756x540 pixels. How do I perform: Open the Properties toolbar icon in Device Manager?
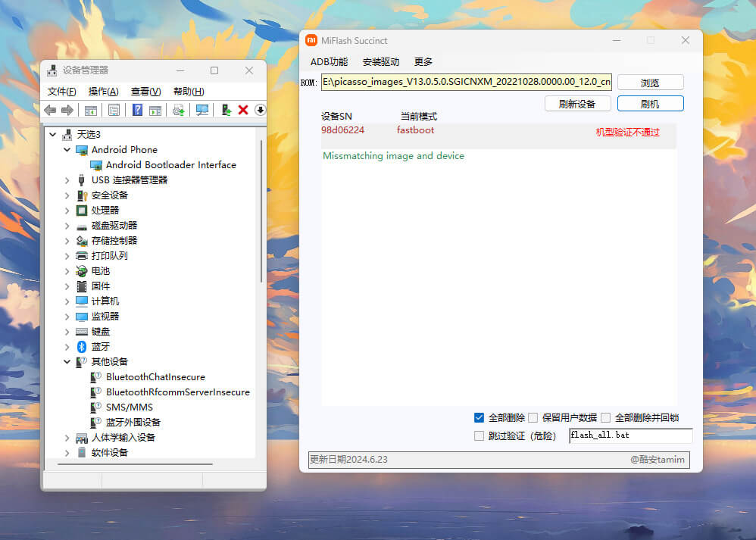click(114, 110)
